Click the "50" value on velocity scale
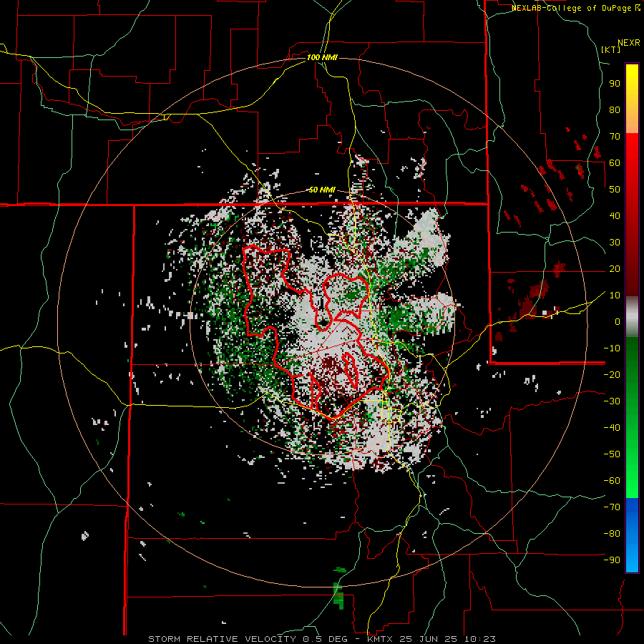The width and height of the screenshot is (644, 644). tap(615, 190)
